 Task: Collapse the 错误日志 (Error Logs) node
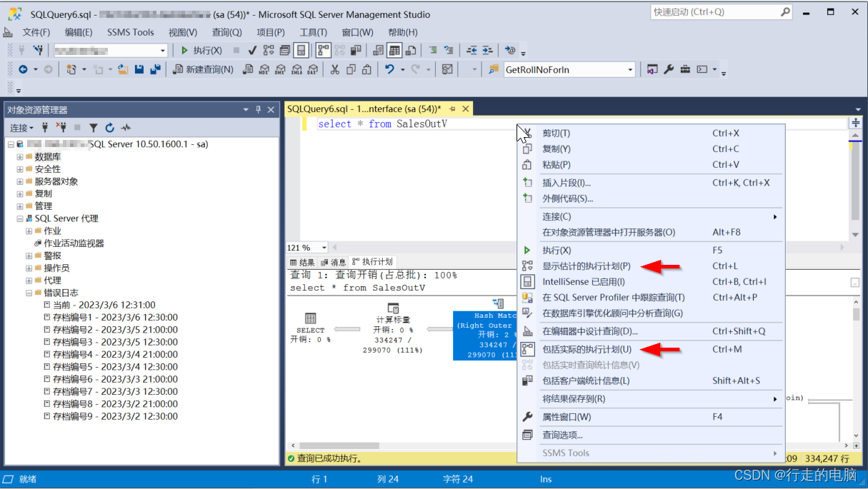29,293
